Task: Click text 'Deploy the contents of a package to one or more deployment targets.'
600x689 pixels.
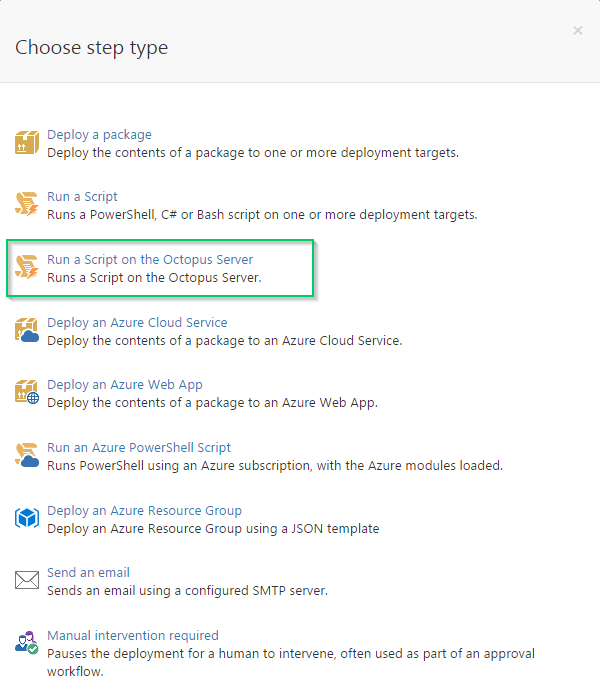Action: pyautogui.click(x=253, y=152)
